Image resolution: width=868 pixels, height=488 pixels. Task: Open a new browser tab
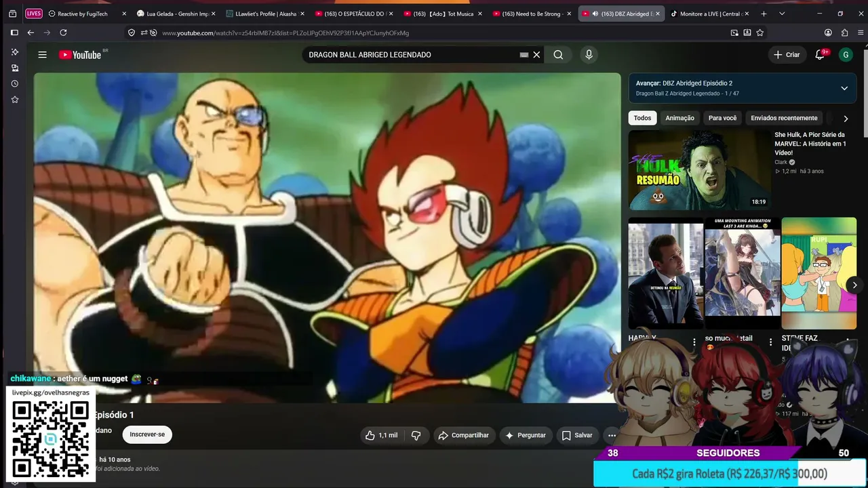point(764,14)
